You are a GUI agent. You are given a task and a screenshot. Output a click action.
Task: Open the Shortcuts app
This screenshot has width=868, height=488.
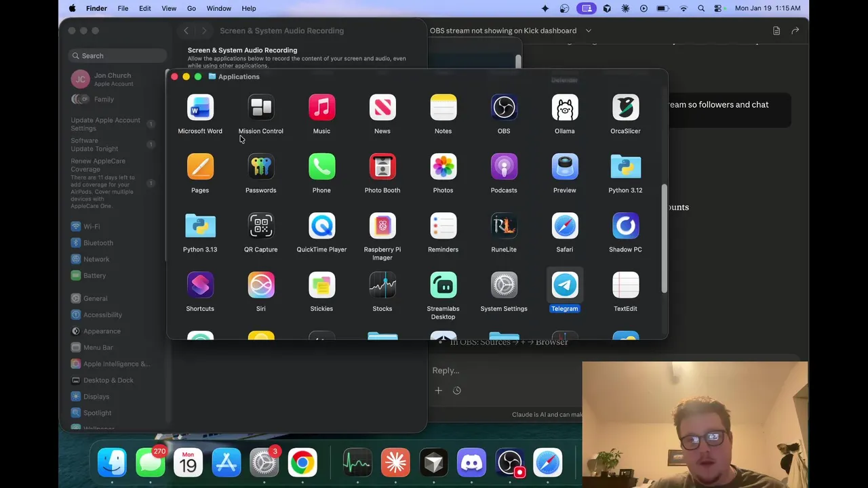[x=200, y=285]
